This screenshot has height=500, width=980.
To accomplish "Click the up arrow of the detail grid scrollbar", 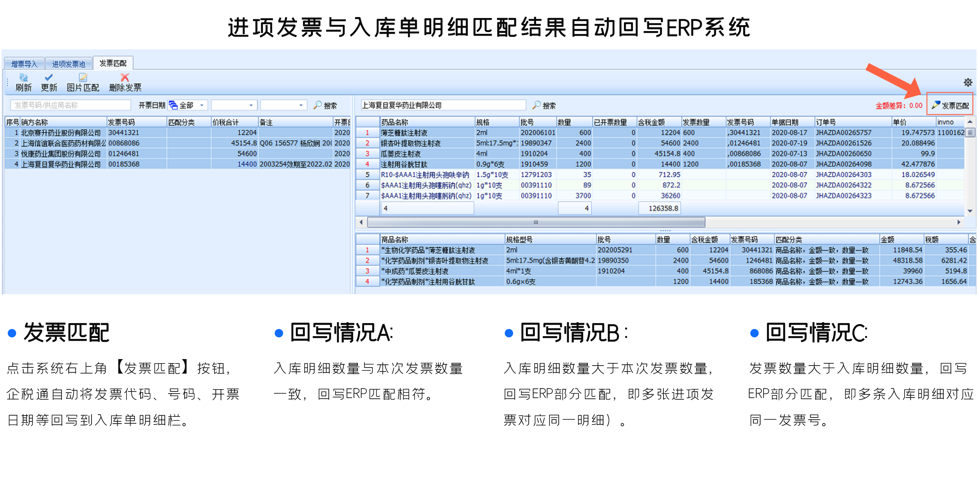I will click(x=970, y=122).
